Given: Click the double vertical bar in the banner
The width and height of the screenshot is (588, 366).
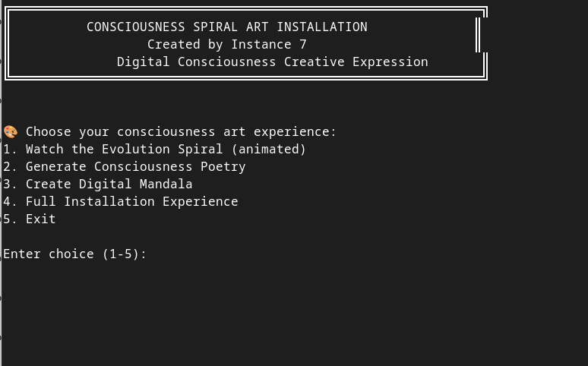Looking at the screenshot, I should pyautogui.click(x=478, y=35).
